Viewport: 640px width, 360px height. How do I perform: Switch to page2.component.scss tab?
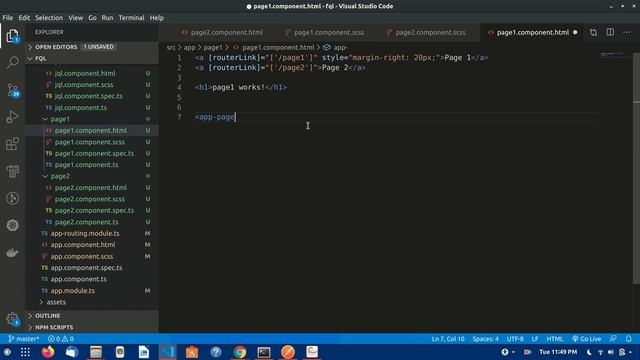430,32
